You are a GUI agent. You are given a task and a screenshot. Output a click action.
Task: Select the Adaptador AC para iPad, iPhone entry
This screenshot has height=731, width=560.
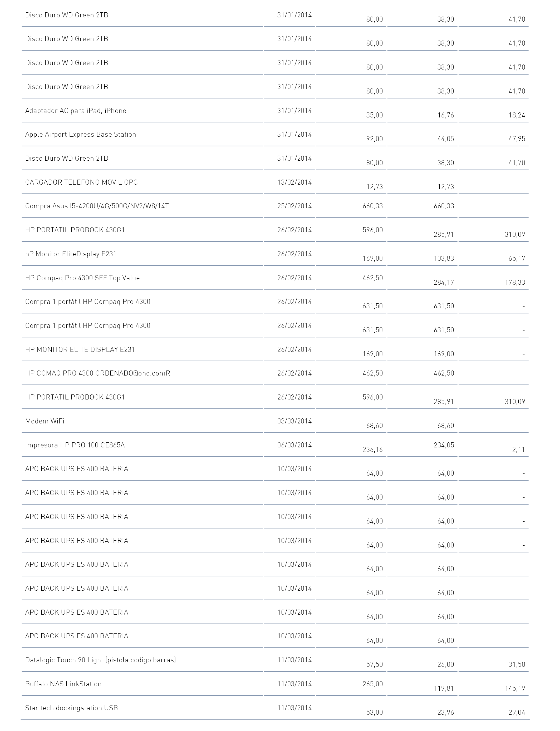(76, 111)
